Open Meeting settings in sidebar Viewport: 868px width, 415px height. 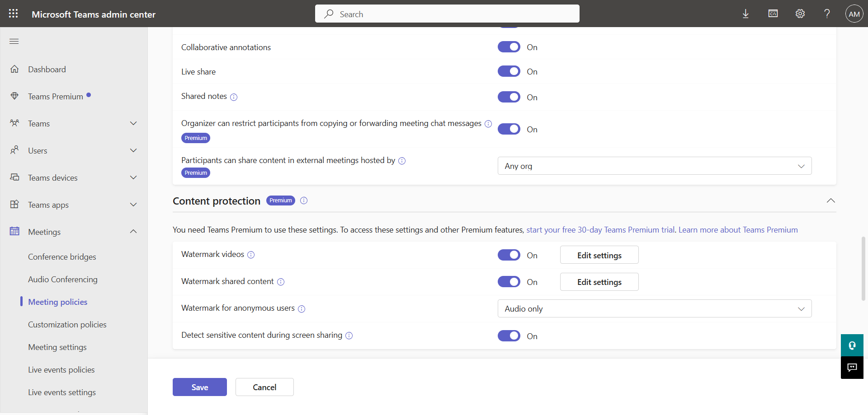57,347
